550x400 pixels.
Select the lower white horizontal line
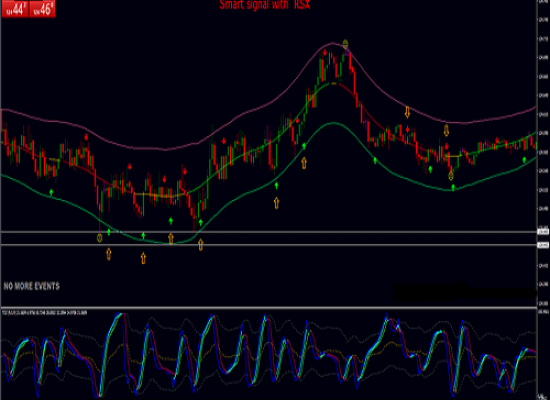point(269,245)
